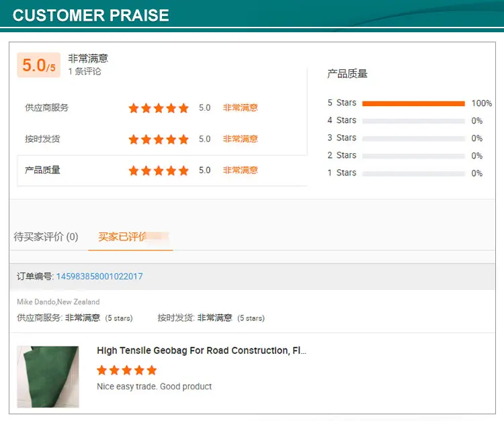Click the 供应商服务 star rating icons
This screenshot has height=421, width=504.
tap(159, 107)
